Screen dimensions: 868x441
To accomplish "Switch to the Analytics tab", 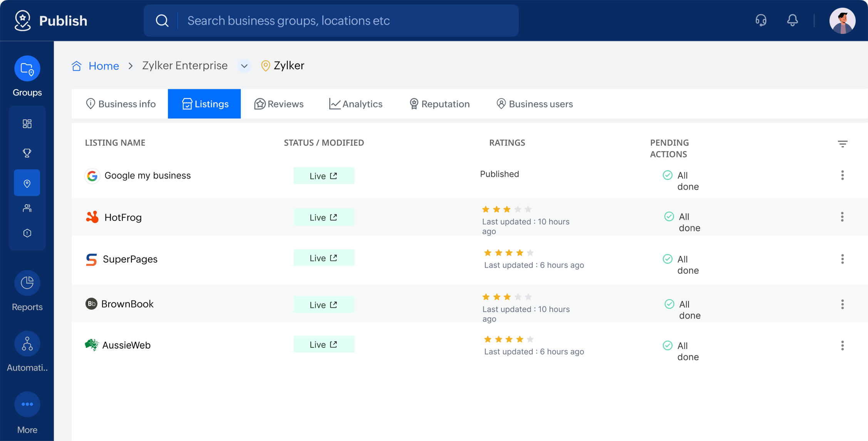I will [356, 104].
